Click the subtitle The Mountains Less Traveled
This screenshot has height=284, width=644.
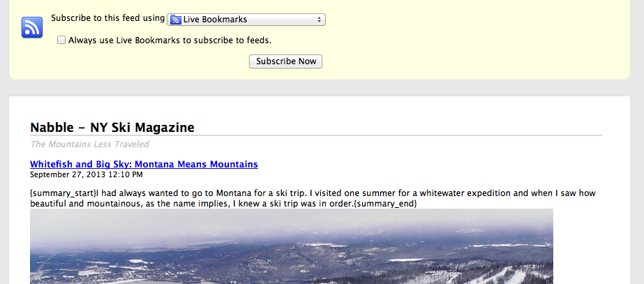89,144
